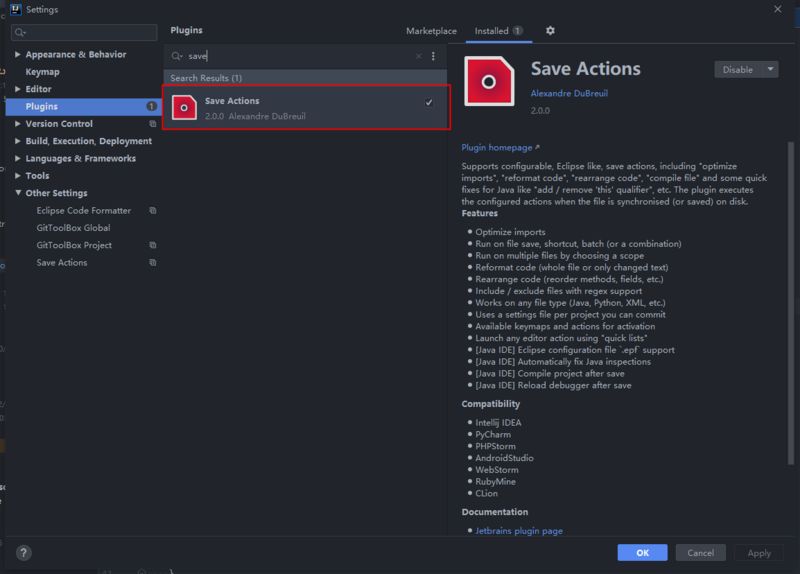This screenshot has height=574, width=800.
Task: Click the plugin search magnifier icon
Action: point(177,56)
